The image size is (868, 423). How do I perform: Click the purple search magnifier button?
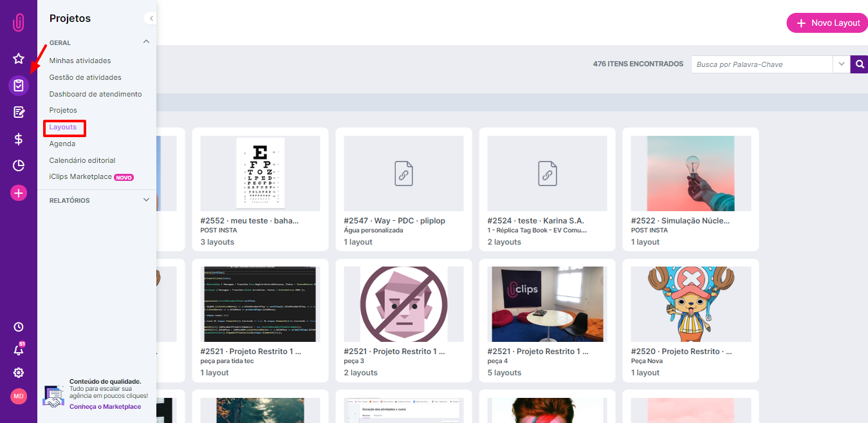[x=859, y=64]
